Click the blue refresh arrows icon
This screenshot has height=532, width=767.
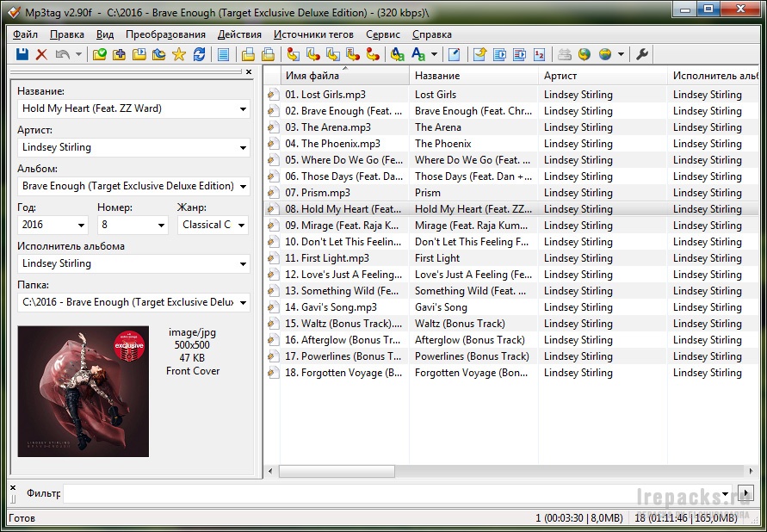[x=199, y=54]
